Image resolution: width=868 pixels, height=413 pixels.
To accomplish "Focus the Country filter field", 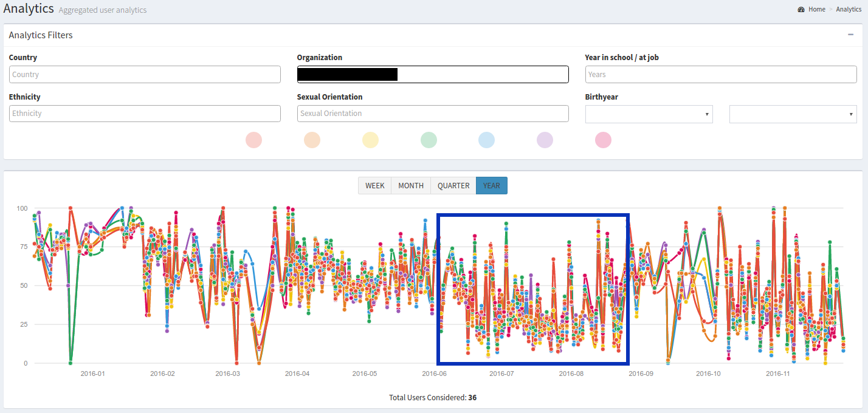I will 145,74.
